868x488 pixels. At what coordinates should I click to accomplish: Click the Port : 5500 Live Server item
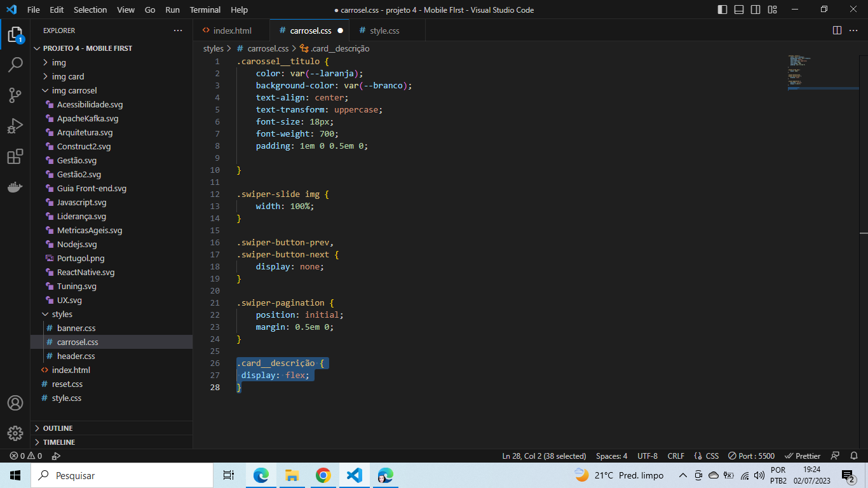(x=752, y=456)
